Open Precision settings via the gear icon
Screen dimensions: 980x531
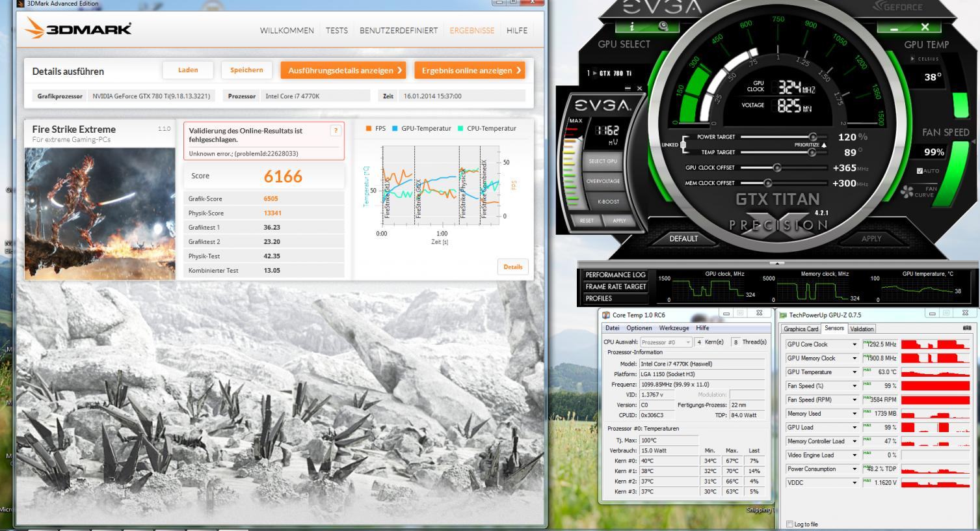coord(663,27)
